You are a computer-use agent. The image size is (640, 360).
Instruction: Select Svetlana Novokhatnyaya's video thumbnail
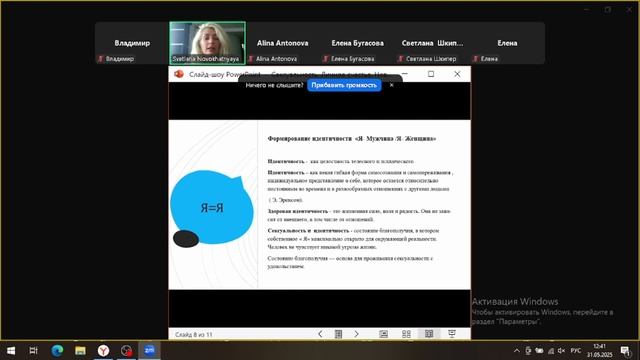click(207, 43)
